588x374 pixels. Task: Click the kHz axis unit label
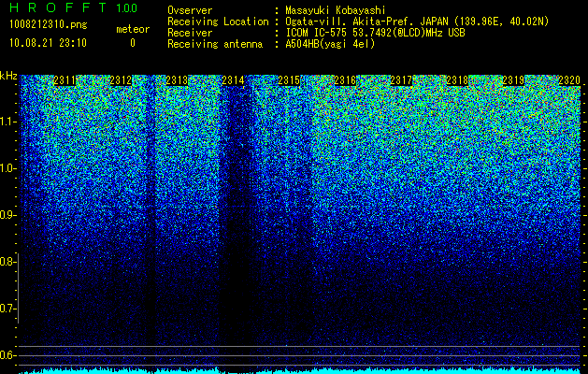click(8, 76)
